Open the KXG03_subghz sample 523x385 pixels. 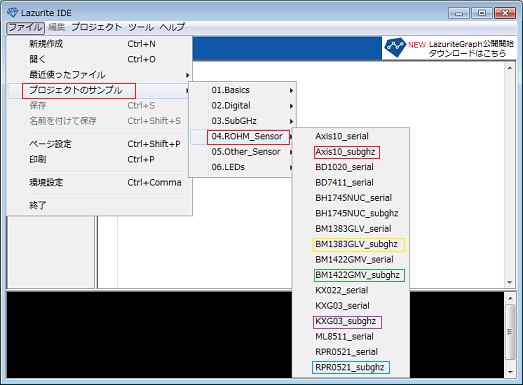coord(351,321)
